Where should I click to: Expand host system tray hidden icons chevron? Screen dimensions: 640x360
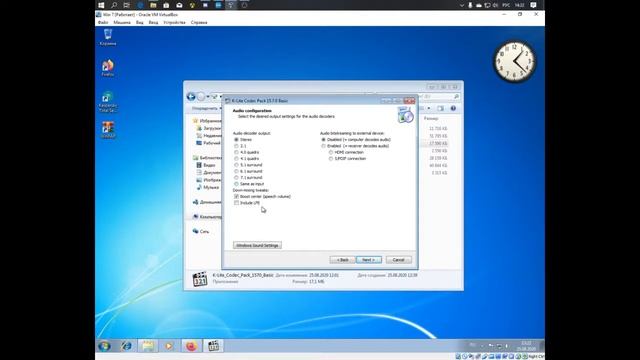click(462, 5)
